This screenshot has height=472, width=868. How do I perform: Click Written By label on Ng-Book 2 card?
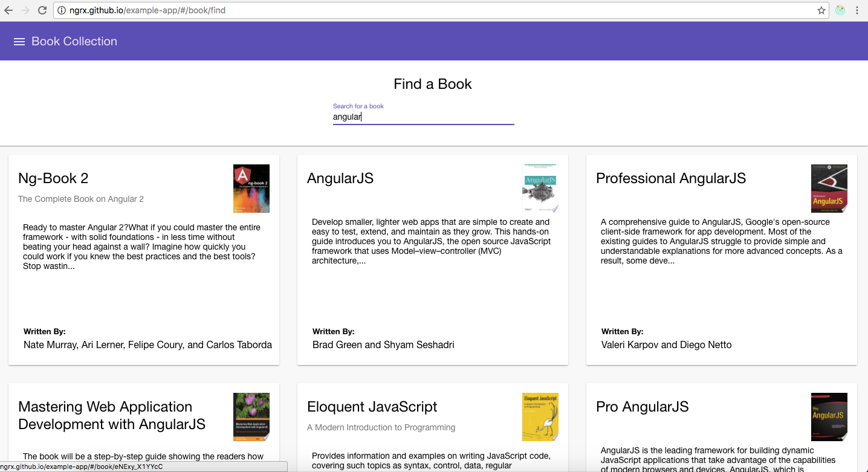click(45, 332)
